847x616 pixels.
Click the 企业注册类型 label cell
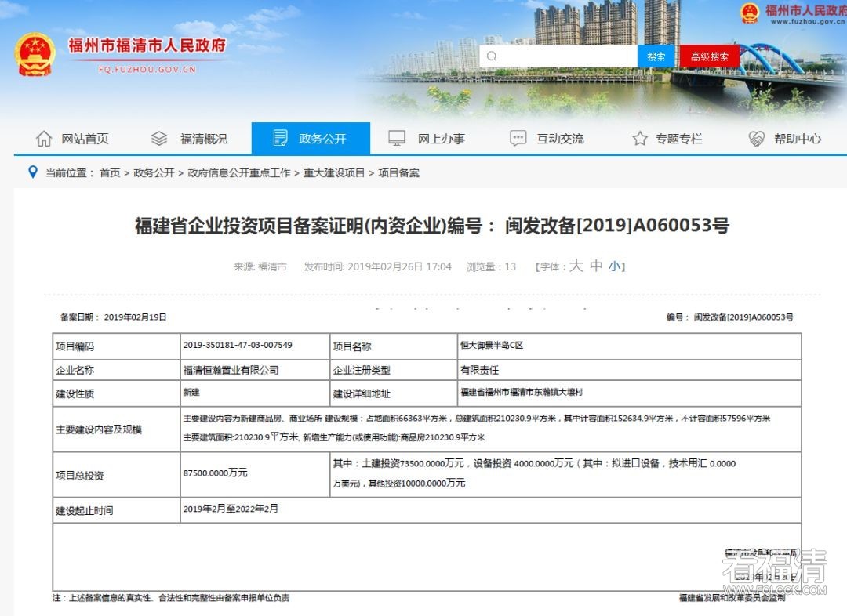click(x=393, y=370)
